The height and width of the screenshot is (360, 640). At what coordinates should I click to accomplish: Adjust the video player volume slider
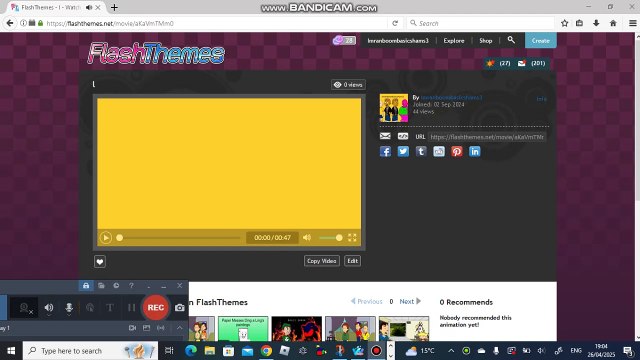point(331,238)
